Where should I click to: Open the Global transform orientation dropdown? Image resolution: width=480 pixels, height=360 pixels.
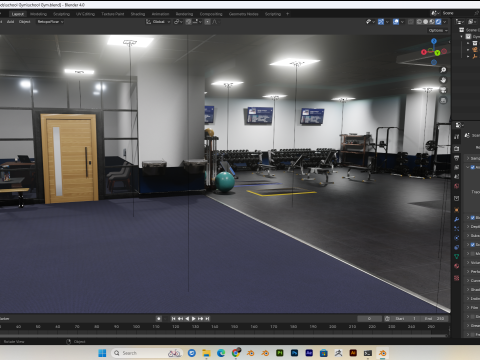(158, 22)
